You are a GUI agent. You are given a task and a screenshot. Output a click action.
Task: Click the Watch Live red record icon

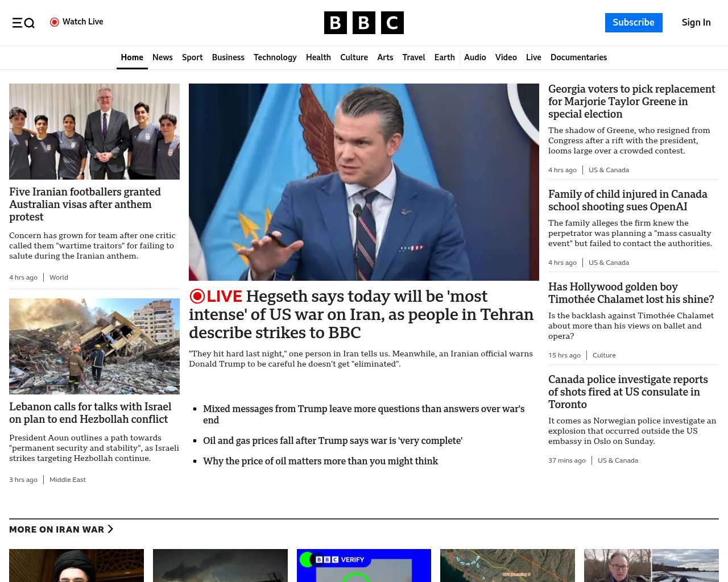(55, 22)
